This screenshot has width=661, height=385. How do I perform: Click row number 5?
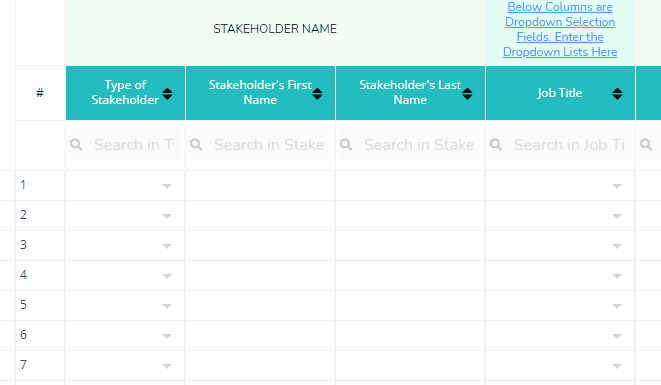point(23,305)
